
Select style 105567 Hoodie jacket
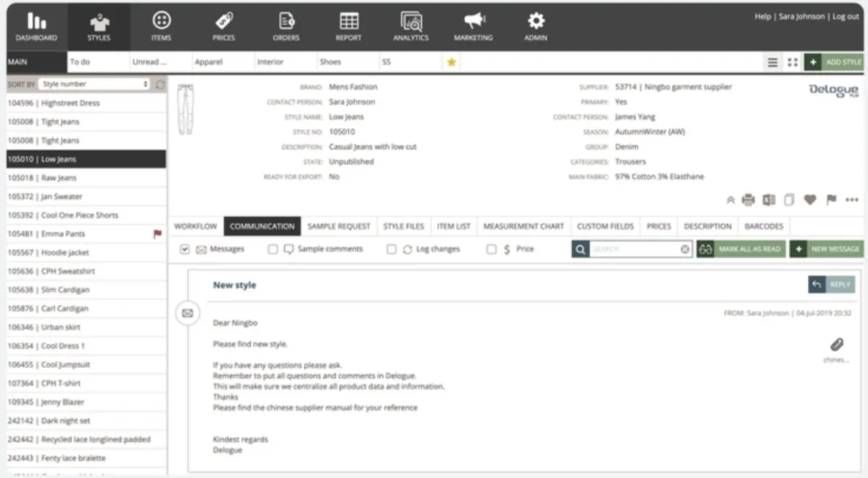(86, 252)
